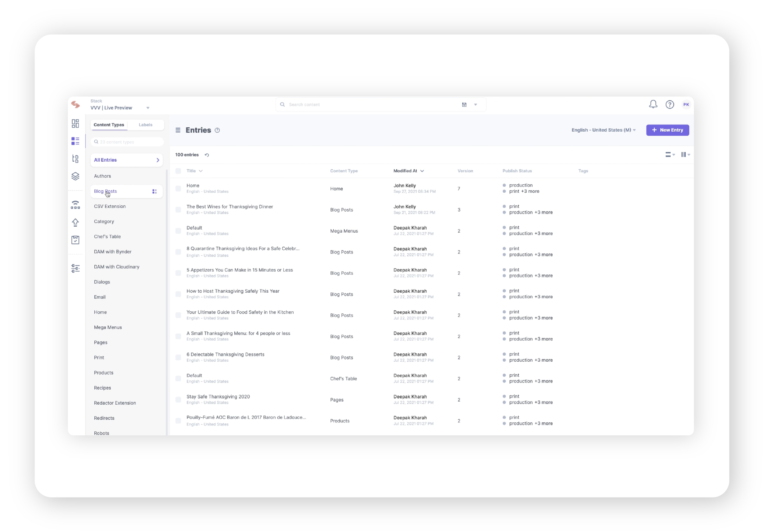Open the tasks clipboard icon
The width and height of the screenshot is (764, 532).
75,240
